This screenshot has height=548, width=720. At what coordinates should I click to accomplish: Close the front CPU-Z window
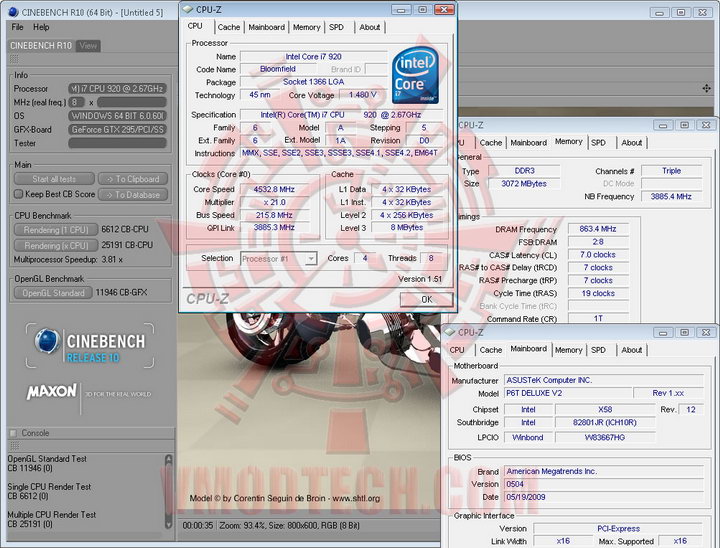tap(444, 9)
